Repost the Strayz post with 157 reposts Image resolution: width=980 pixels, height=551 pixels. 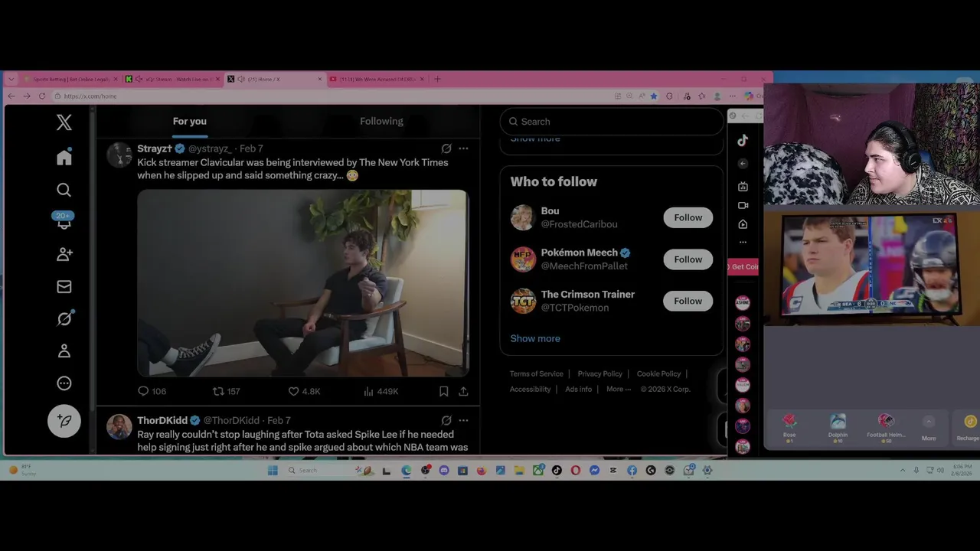tap(227, 391)
